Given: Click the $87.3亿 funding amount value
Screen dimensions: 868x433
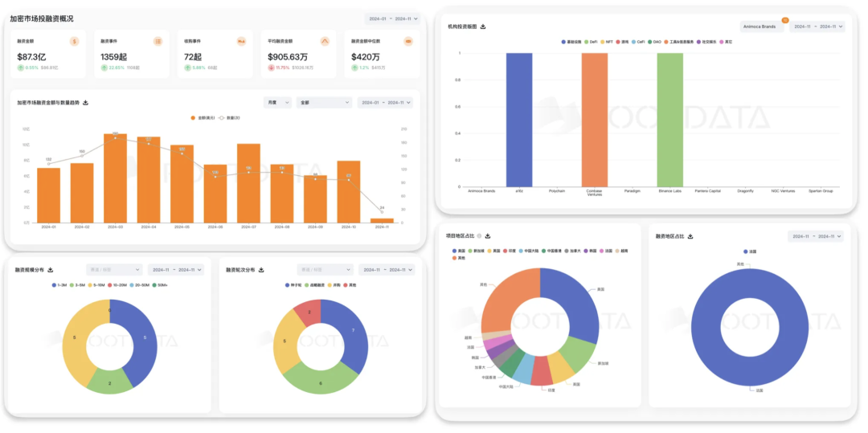Looking at the screenshot, I should (31, 56).
